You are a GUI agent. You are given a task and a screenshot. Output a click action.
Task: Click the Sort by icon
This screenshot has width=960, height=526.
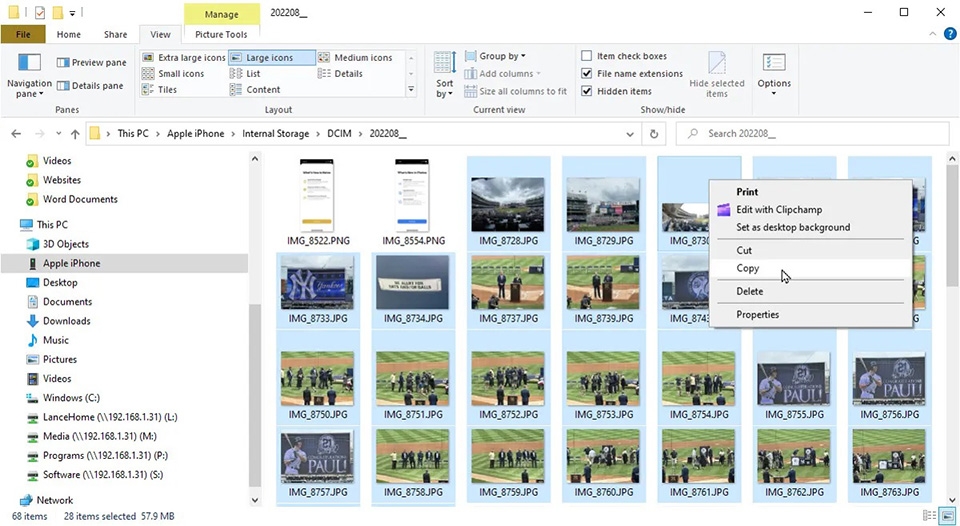[444, 67]
